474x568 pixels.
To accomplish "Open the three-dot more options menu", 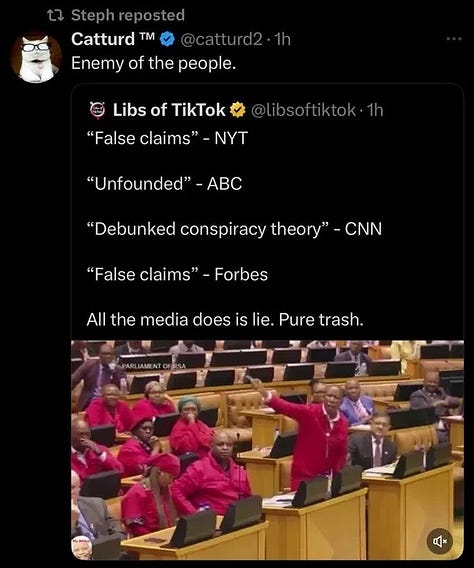I will 454,39.
